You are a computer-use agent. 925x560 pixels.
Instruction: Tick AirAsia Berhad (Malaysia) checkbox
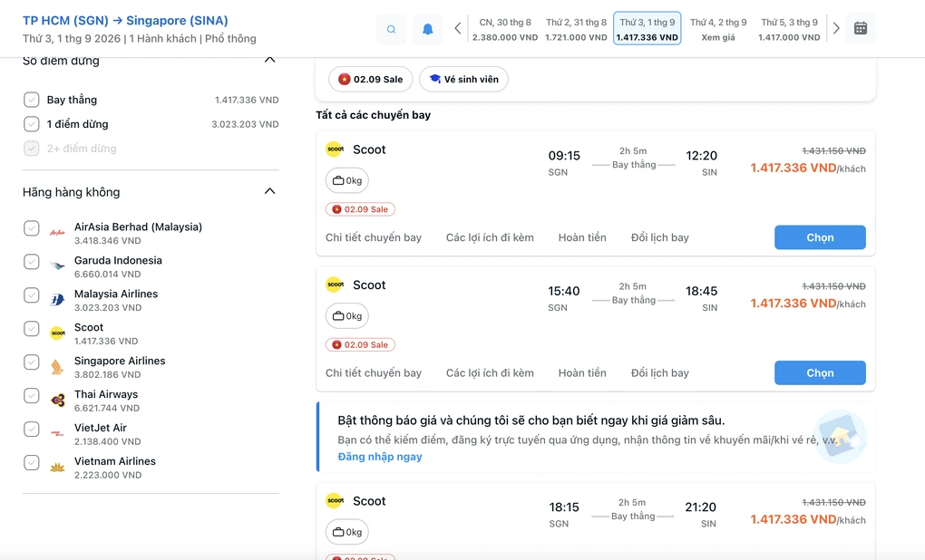point(31,228)
